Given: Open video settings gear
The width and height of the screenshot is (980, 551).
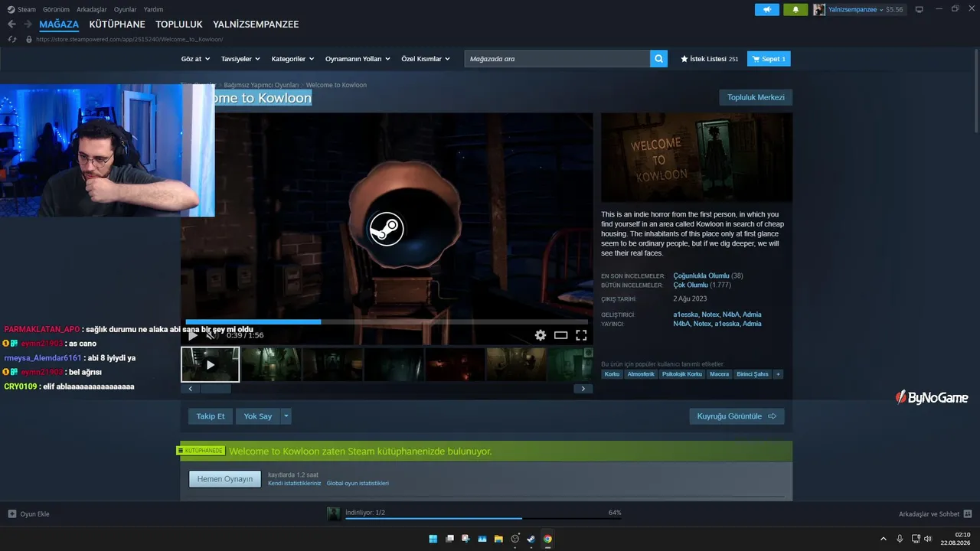Looking at the screenshot, I should tap(541, 335).
